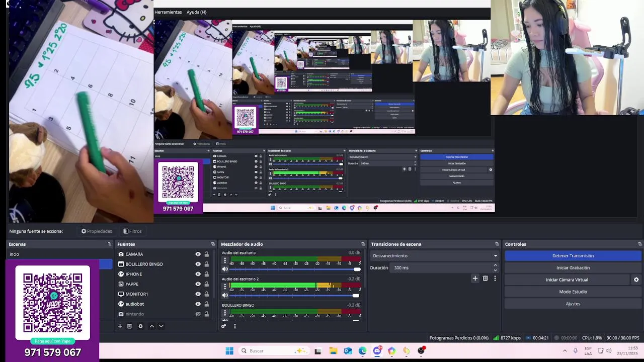644x362 pixels.
Task: Mute Audio del escritorio speaker icon
Action: point(225,269)
